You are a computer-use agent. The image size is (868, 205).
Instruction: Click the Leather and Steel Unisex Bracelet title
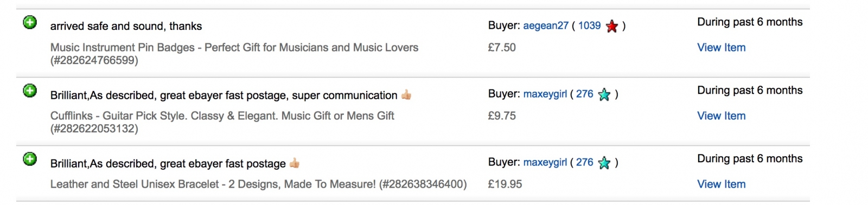258,184
